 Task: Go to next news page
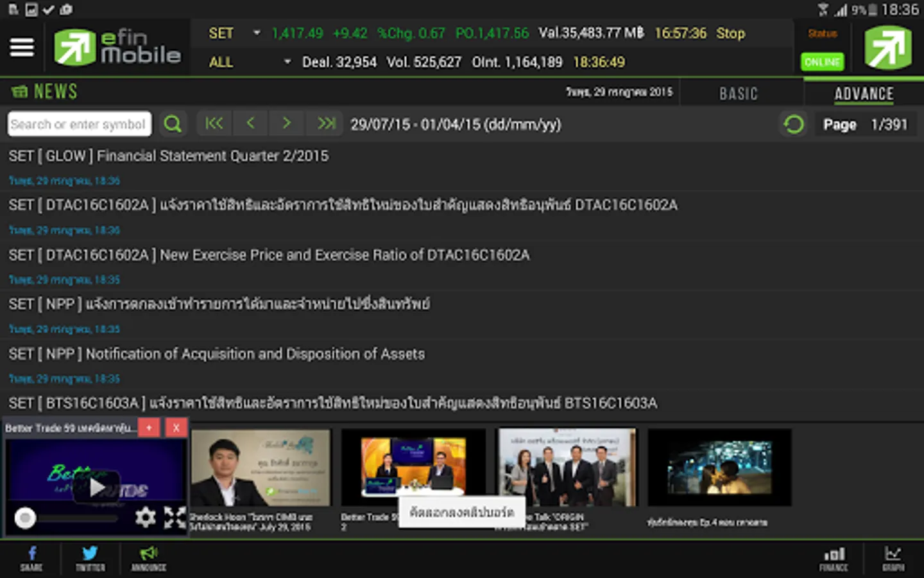pos(287,123)
